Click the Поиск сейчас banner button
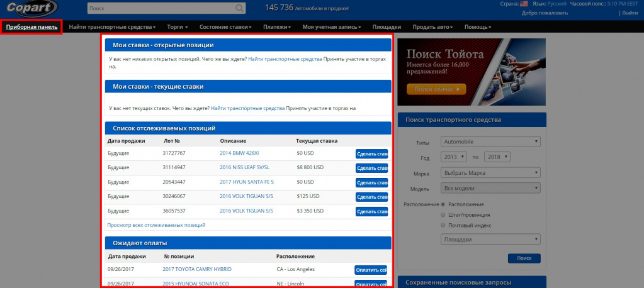 (436, 89)
